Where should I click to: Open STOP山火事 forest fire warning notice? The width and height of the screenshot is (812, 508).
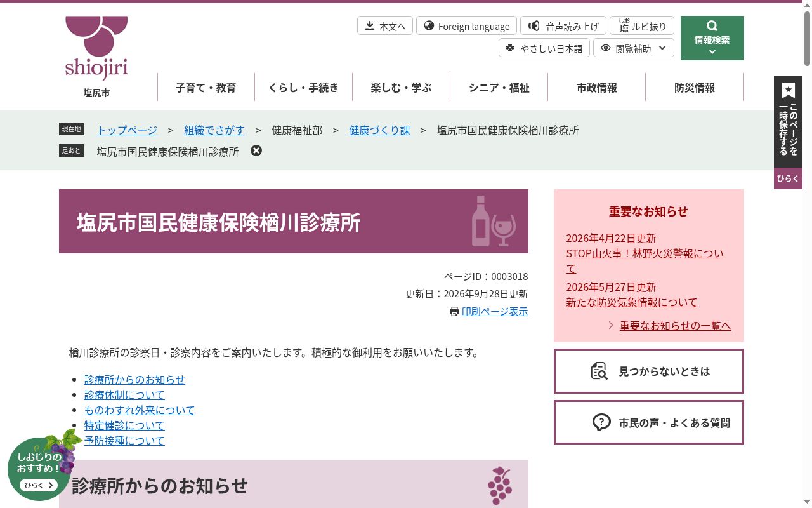point(645,261)
